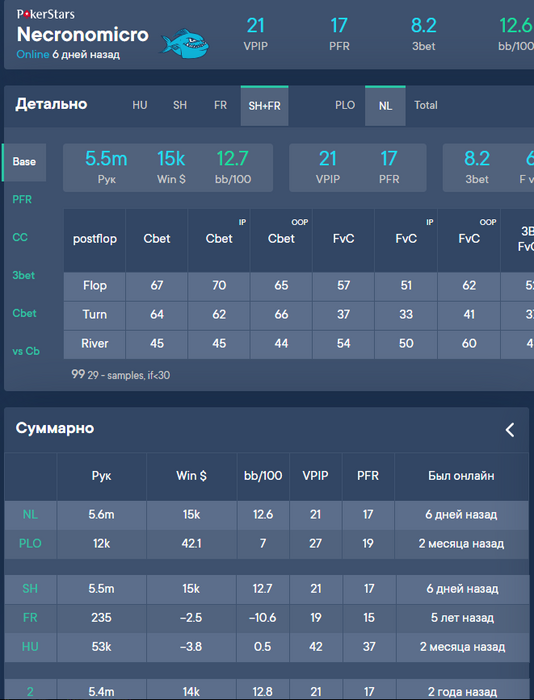Open the Cbet section in sidebar

(x=25, y=313)
